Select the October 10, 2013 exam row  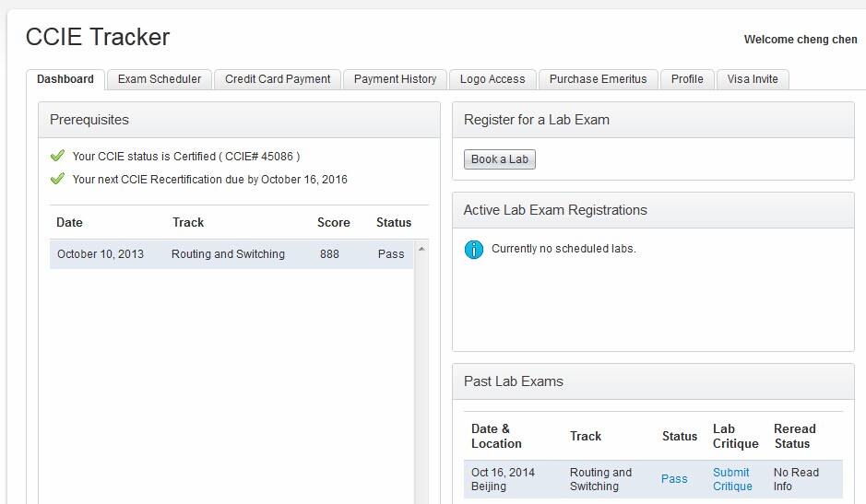point(231,254)
